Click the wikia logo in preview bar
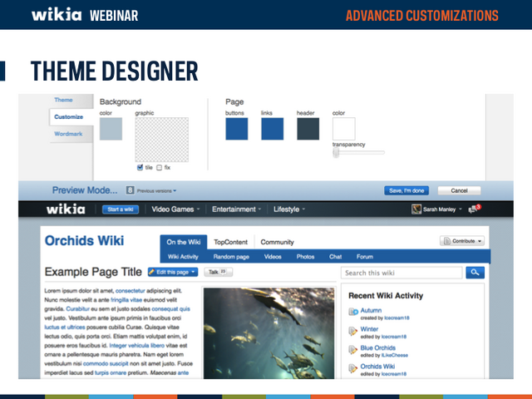 click(x=66, y=209)
